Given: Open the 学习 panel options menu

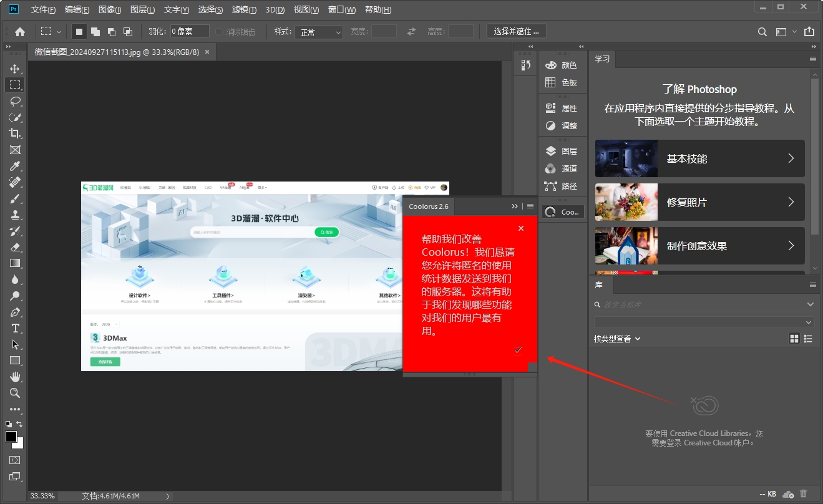Looking at the screenshot, I should tap(813, 59).
